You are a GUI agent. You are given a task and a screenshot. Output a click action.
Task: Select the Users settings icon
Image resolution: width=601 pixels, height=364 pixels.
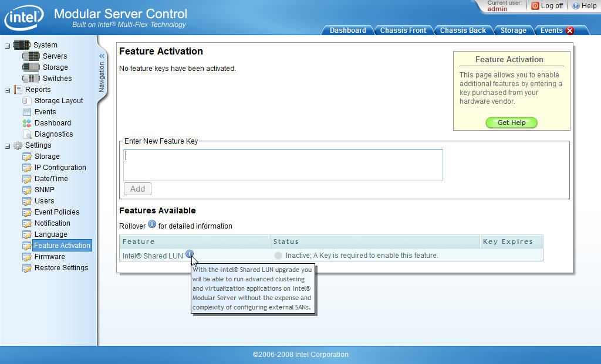click(26, 200)
